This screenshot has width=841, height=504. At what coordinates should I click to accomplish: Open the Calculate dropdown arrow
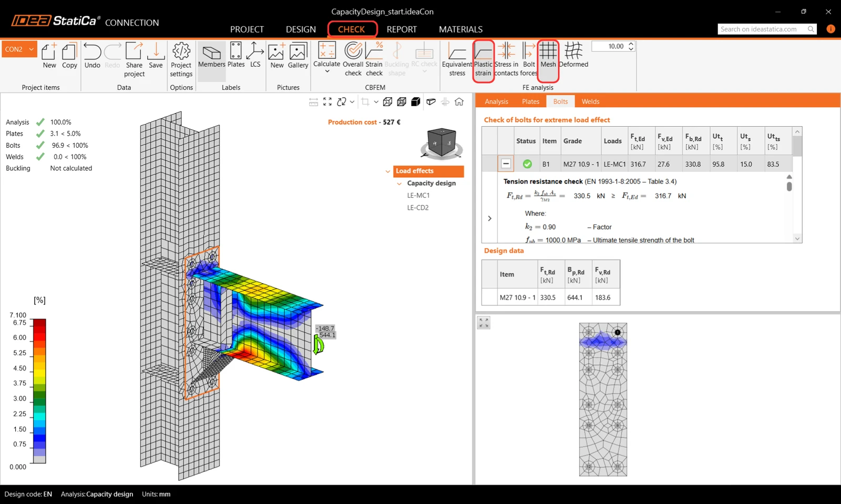point(327,71)
